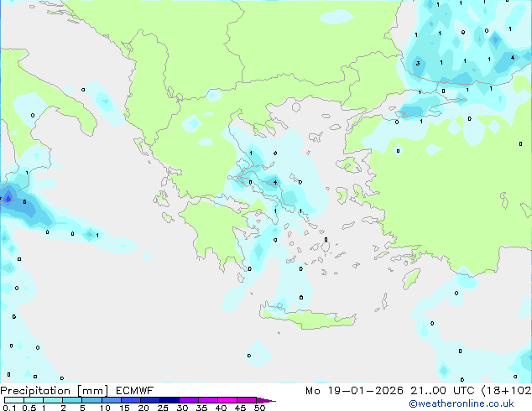
Task: Click the '20' legend tick label
Action: (x=143, y=408)
